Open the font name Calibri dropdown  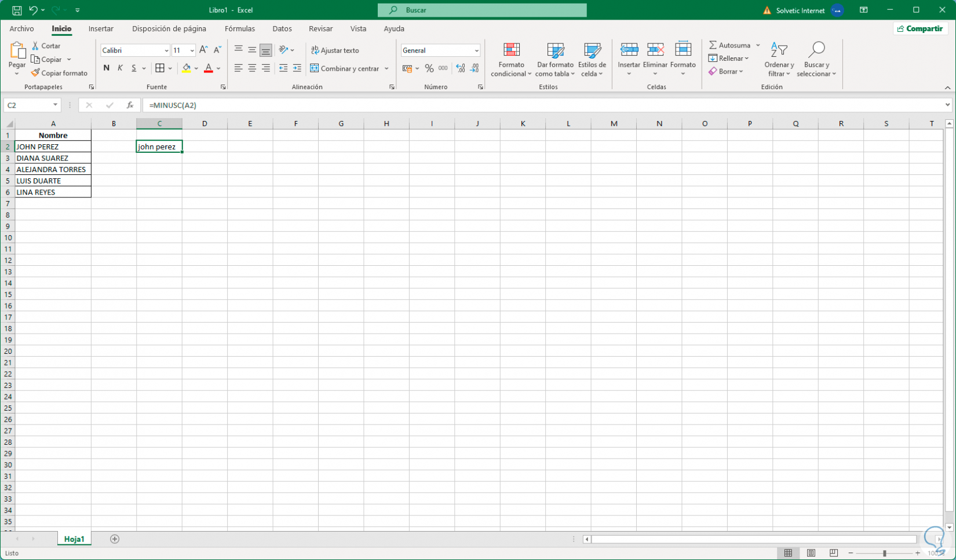pos(166,50)
